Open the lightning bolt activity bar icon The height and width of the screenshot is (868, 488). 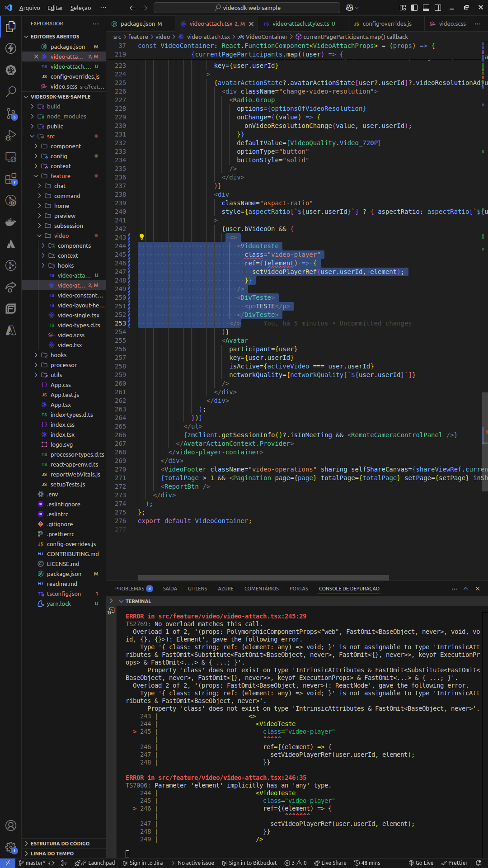click(x=11, y=48)
